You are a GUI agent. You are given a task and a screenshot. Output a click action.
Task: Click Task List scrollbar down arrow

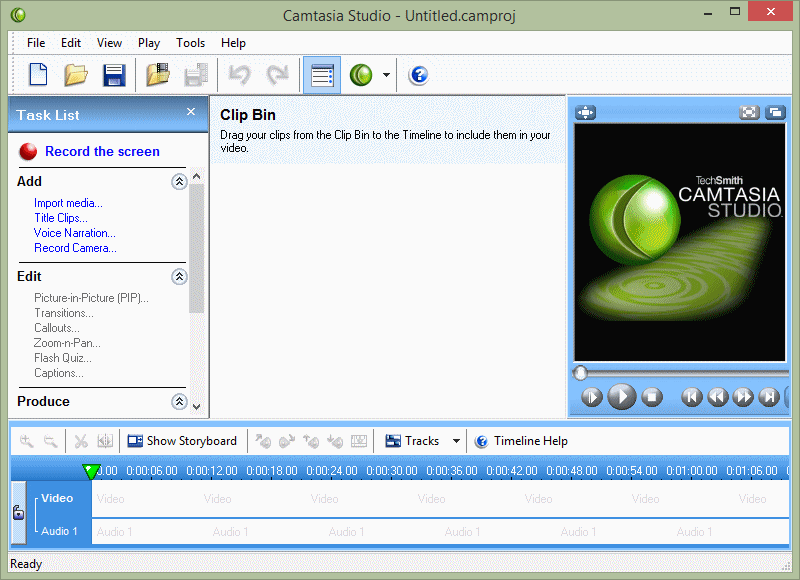(196, 407)
